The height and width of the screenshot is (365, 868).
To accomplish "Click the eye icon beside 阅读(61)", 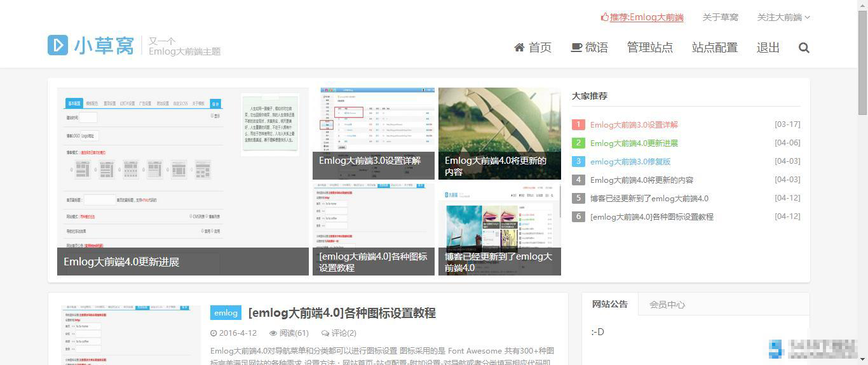I will [x=273, y=333].
